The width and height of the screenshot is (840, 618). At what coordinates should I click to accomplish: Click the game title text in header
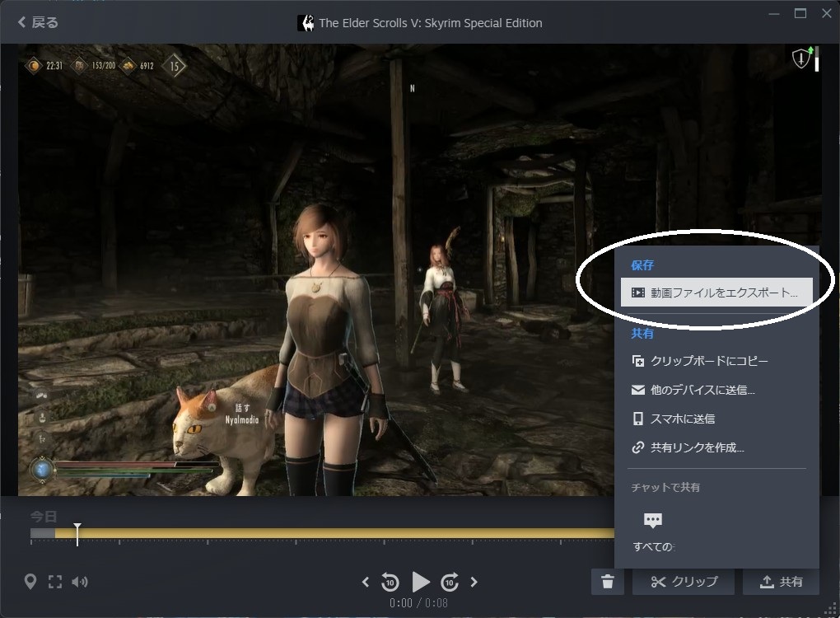(x=431, y=23)
